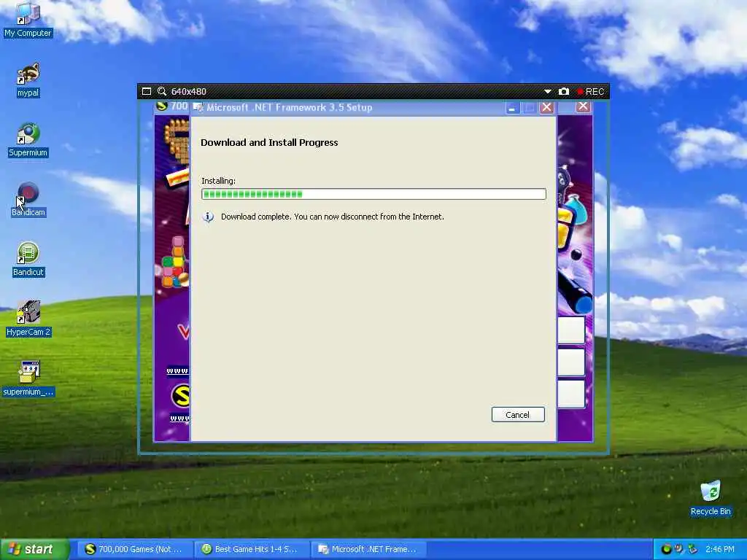Click the middle system tray icon
The height and width of the screenshot is (560, 747).
[679, 549]
